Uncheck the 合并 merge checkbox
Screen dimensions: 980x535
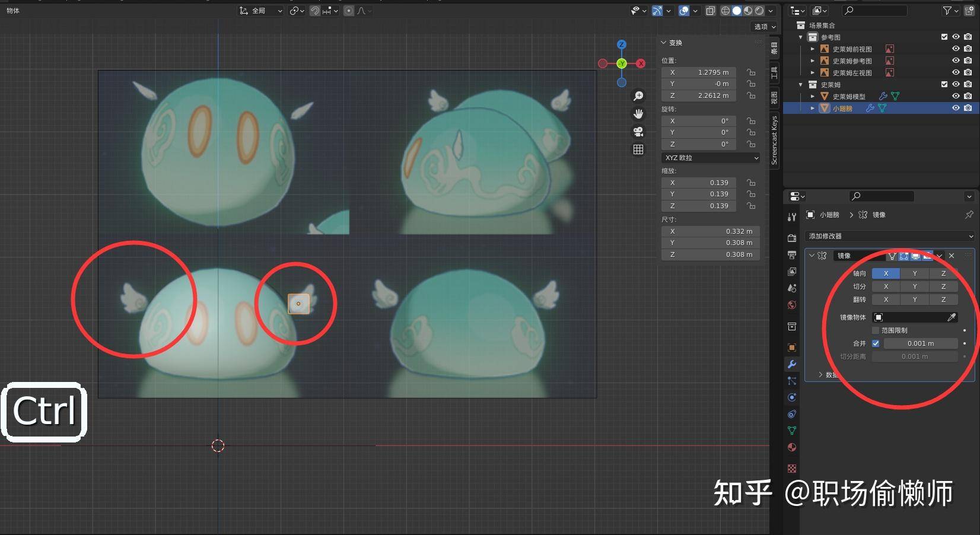pyautogui.click(x=876, y=343)
